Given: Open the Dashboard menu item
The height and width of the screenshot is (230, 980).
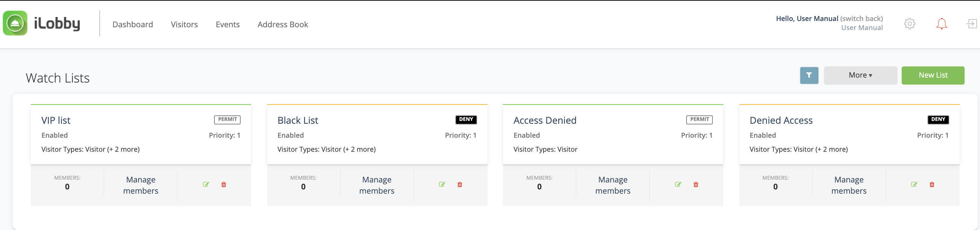Looking at the screenshot, I should pyautogui.click(x=133, y=24).
